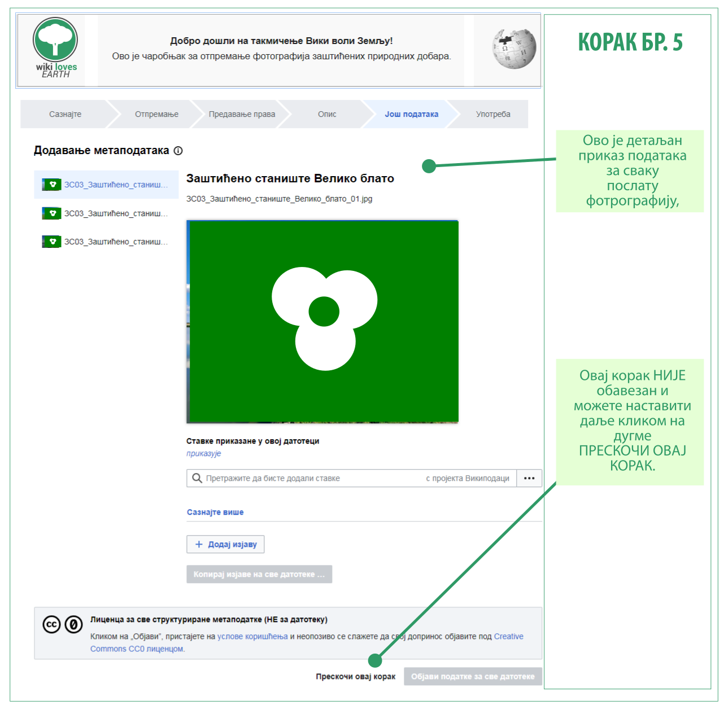728x714 pixels.
Task: Click the Wiki Loves Earth tree logo
Action: click(x=55, y=49)
